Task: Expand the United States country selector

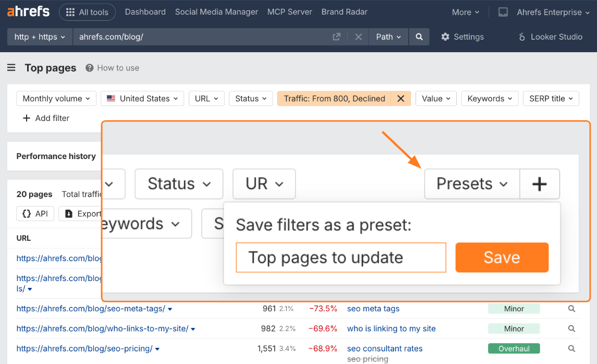Action: click(x=142, y=98)
